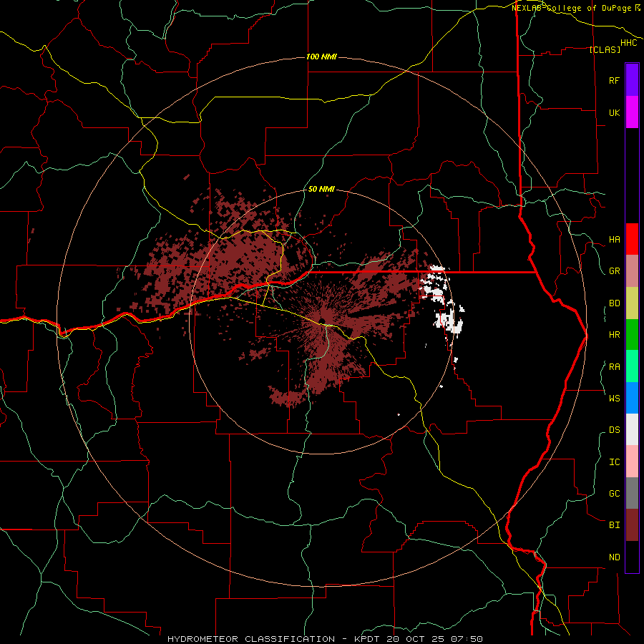The width and height of the screenshot is (644, 644).
Task: Click the BI legend label
Action: pos(614,525)
